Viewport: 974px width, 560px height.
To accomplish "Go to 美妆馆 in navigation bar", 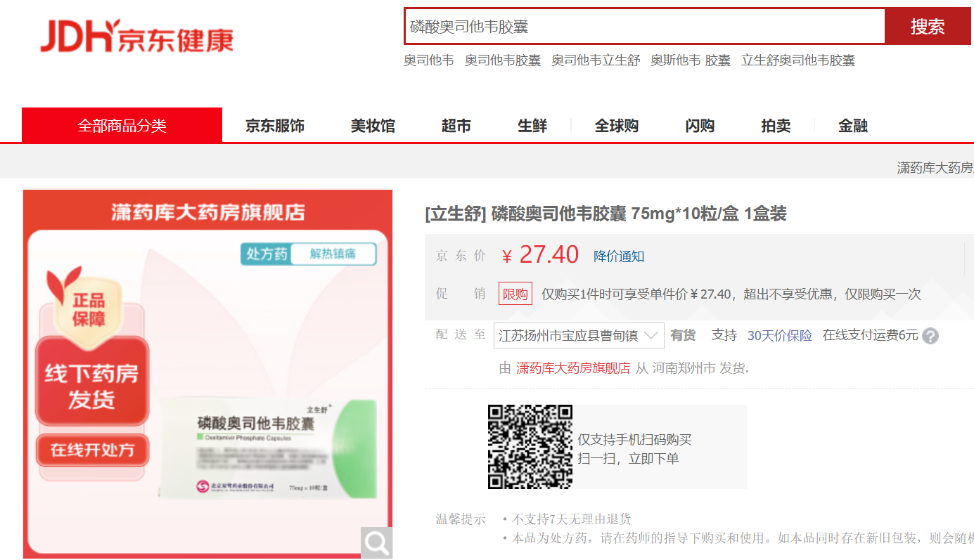I will [x=373, y=126].
